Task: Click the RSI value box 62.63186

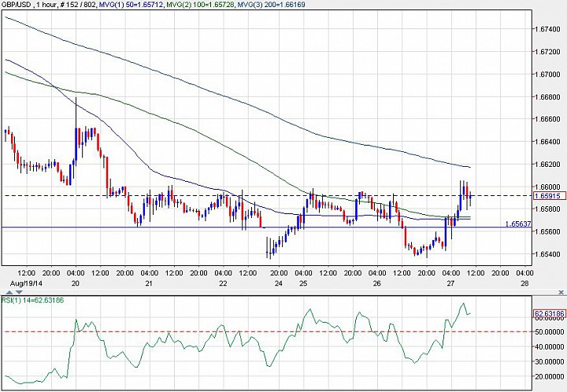Action: [550, 314]
